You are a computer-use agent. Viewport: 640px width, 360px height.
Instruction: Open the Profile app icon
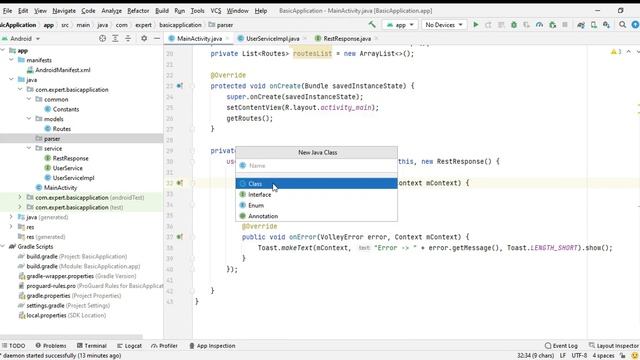pos(539,25)
